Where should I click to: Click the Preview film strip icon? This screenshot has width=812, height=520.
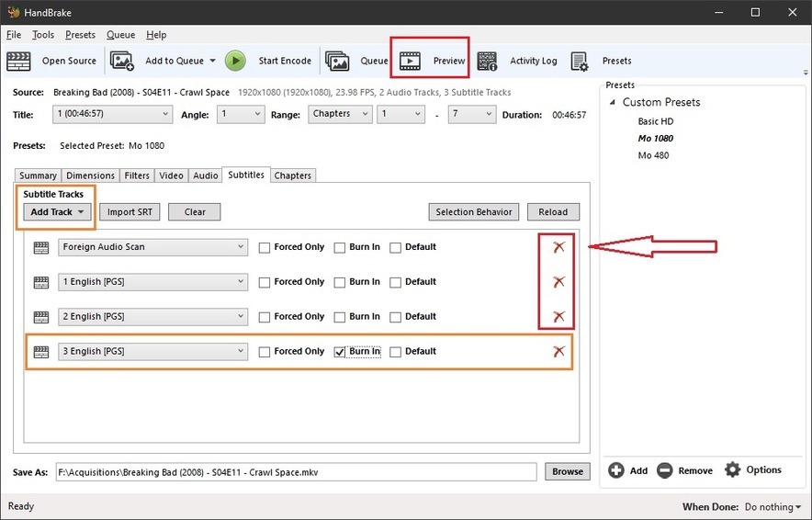(410, 61)
